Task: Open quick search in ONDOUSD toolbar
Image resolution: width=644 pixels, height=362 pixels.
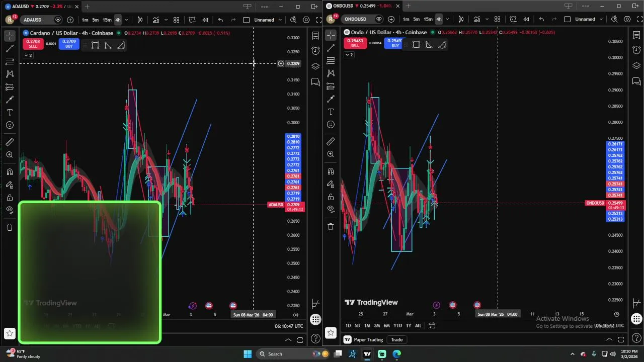Action: tap(614, 19)
